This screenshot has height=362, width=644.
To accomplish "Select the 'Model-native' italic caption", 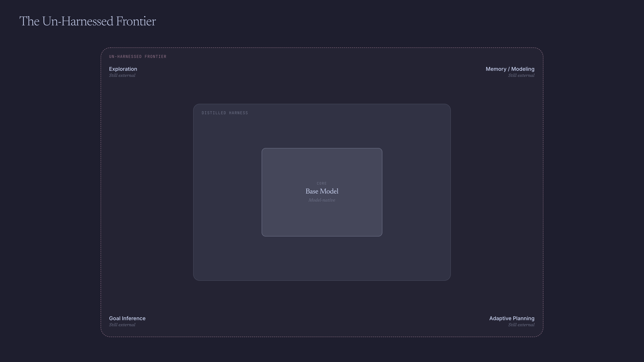I will pos(322,200).
